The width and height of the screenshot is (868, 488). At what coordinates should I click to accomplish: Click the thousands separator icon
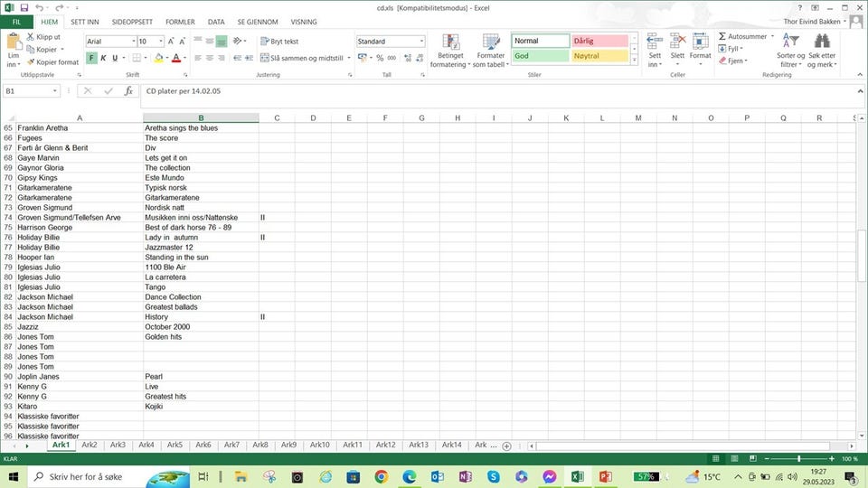coord(392,58)
